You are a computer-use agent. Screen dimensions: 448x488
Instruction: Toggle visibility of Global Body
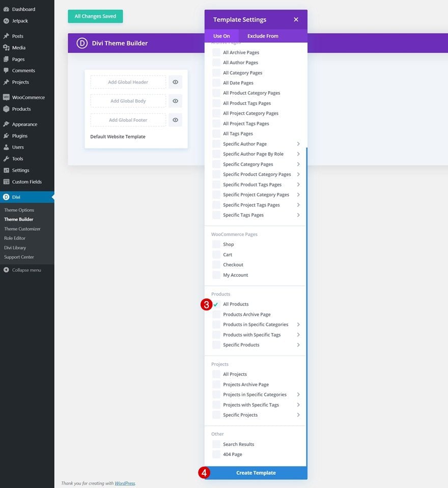point(176,101)
